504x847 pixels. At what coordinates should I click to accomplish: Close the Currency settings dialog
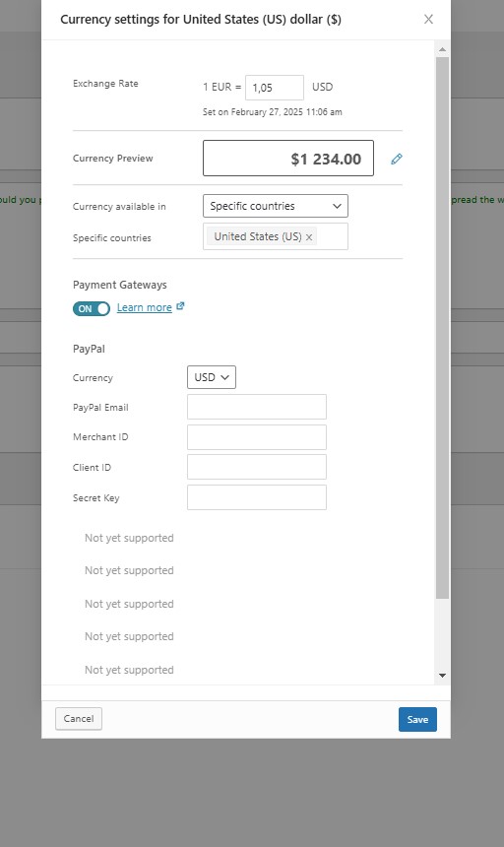coord(428,20)
